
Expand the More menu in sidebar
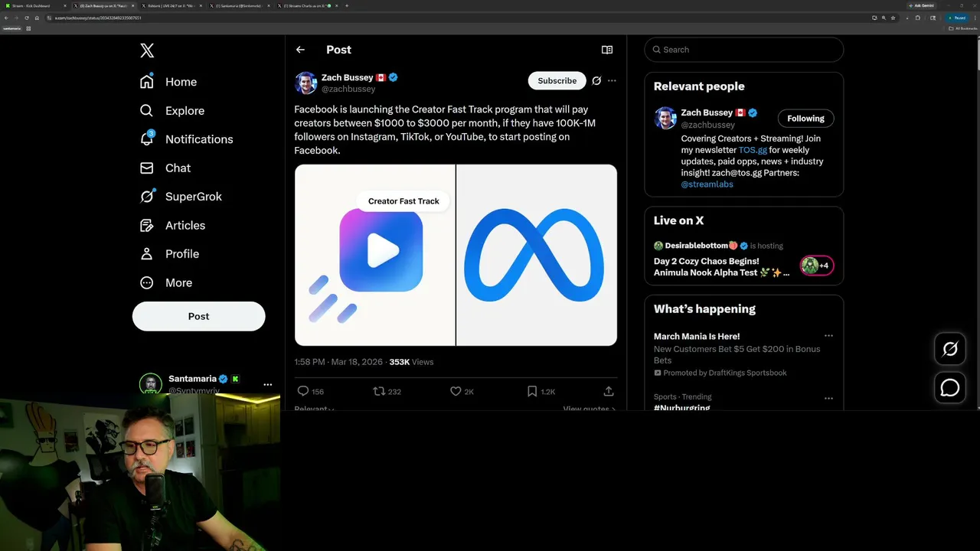[x=166, y=282]
